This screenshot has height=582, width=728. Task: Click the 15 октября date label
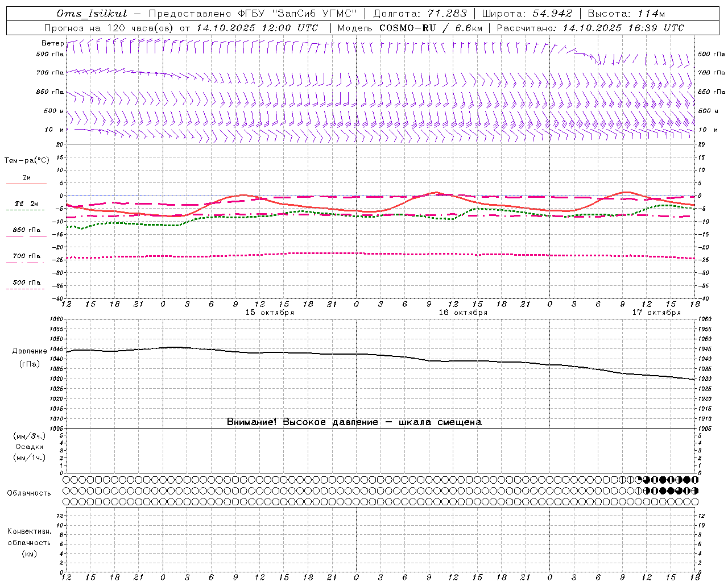pyautogui.click(x=270, y=313)
